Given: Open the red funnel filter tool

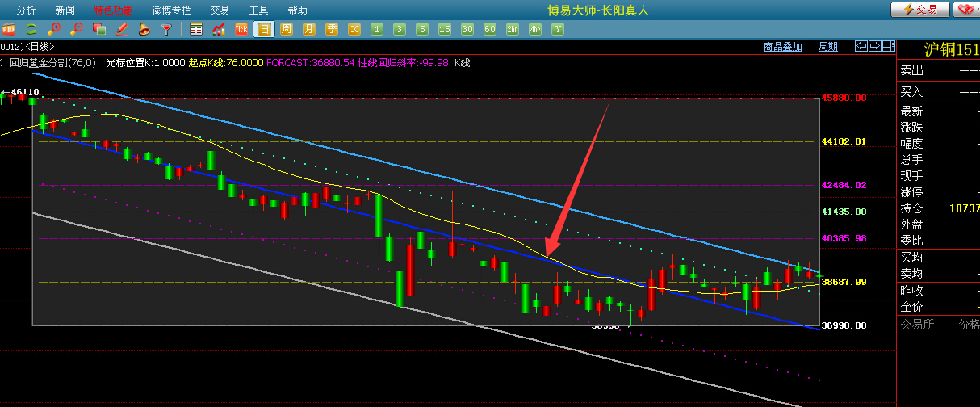Looking at the screenshot, I should (167, 29).
